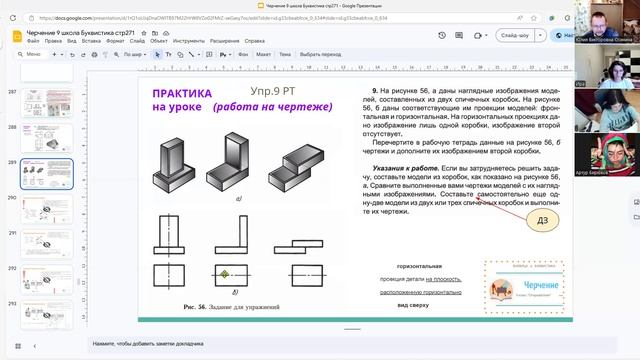The image size is (640, 360).
Task: Click the browser reload icon
Action: [x=13, y=18]
